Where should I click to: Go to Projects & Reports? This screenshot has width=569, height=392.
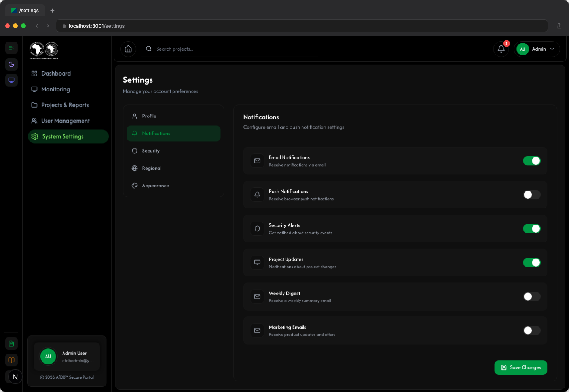coord(68,105)
